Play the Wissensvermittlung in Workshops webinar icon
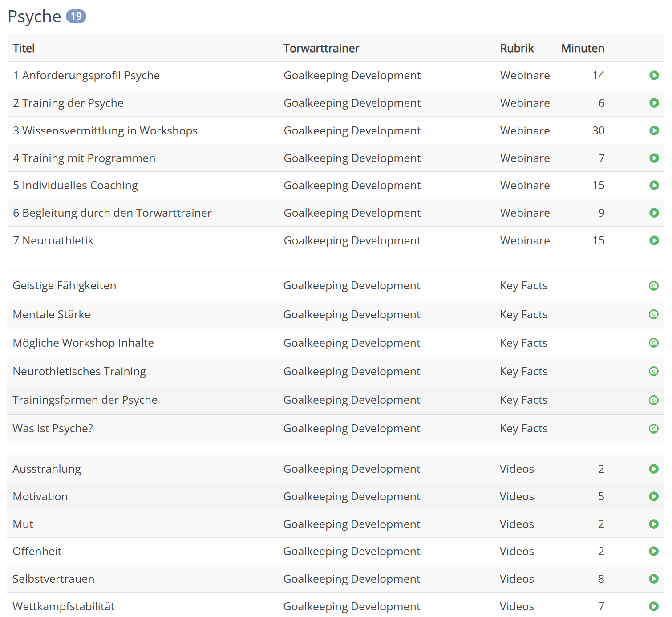The image size is (672, 617). pos(654,130)
